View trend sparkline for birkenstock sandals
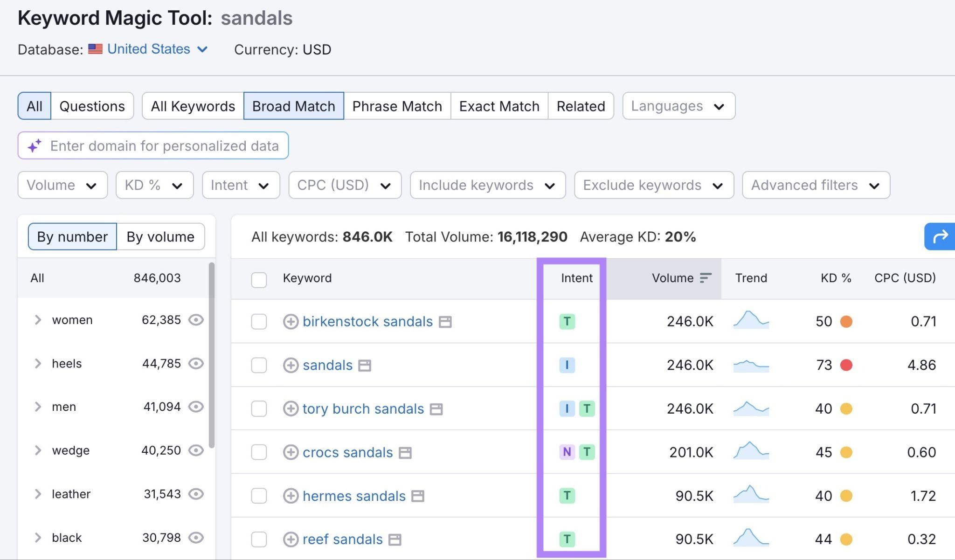 [x=751, y=320]
